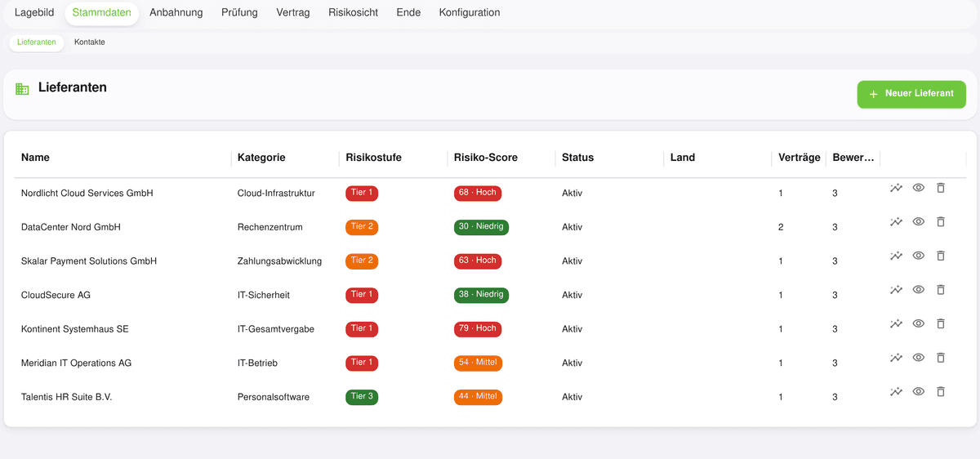Delete Skalar Payment Solutions GmbH row
The height and width of the screenshot is (459, 980).
(x=940, y=256)
